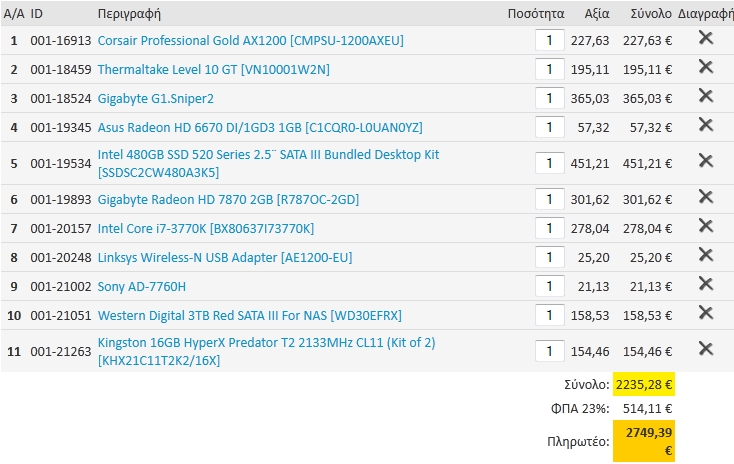Open the Intel Core i7-3770K link
This screenshot has width=734, height=464.
click(x=206, y=228)
